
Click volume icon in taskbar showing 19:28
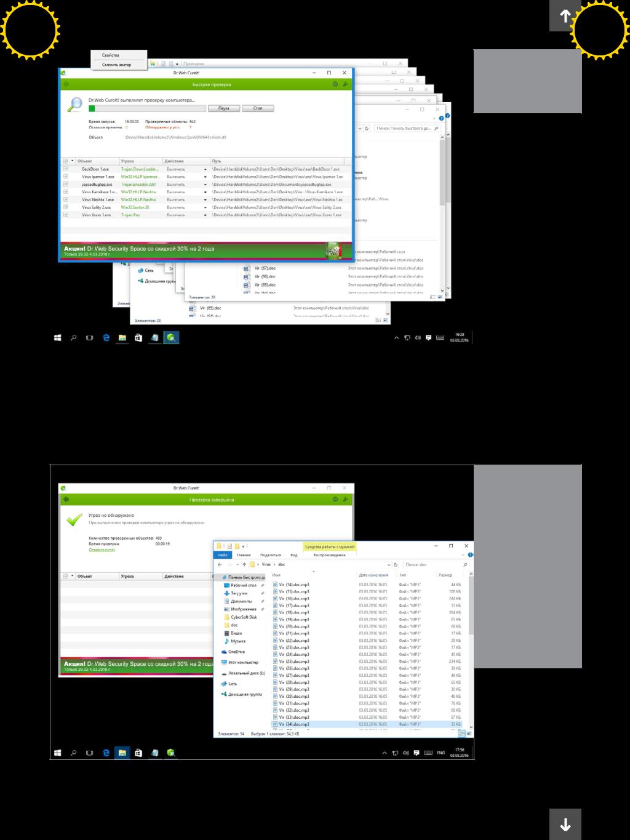[x=418, y=337]
